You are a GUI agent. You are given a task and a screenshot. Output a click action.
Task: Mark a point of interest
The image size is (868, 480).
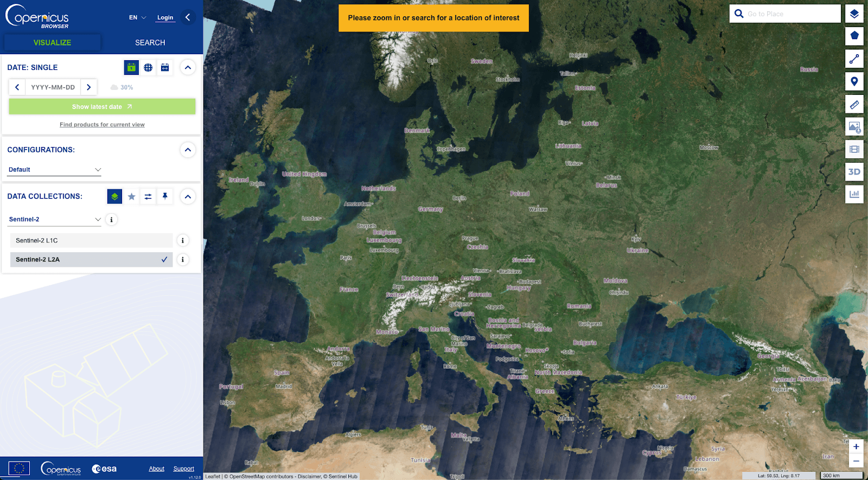coord(854,81)
